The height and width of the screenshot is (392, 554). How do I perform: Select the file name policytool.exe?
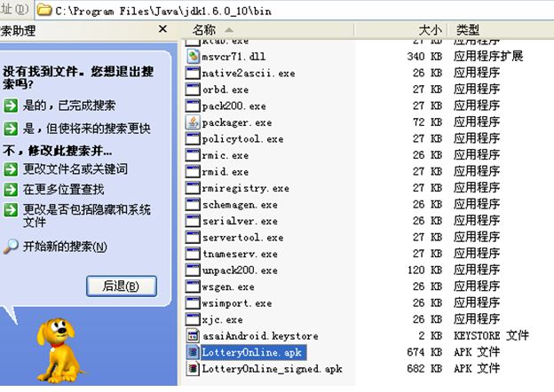tap(242, 138)
